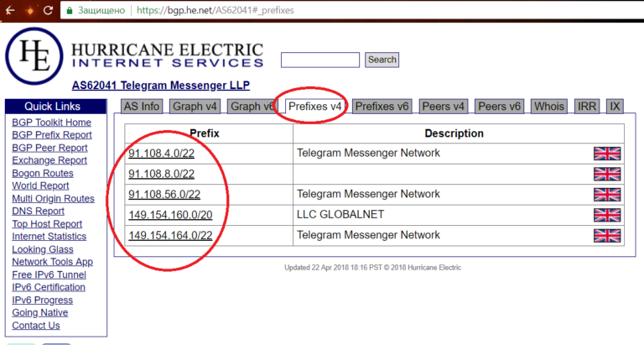Viewport: 644px width, 345px height.
Task: Click Telegram Messenger Network in 149.154.164.0/22 row
Action: [368, 235]
